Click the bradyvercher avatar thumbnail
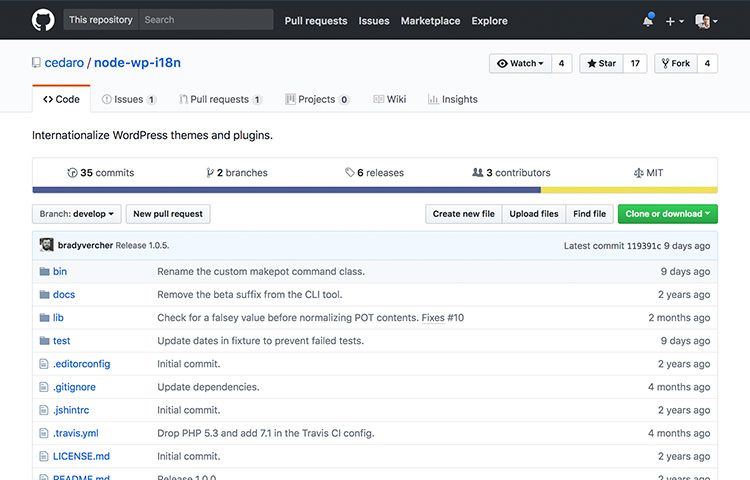This screenshot has width=750, height=480. tap(46, 245)
